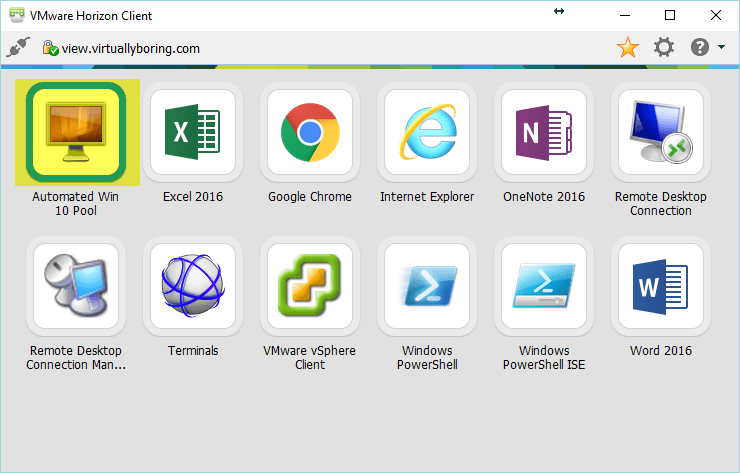The width and height of the screenshot is (740, 473).
Task: Open the Google Chrome application icon
Action: click(310, 132)
